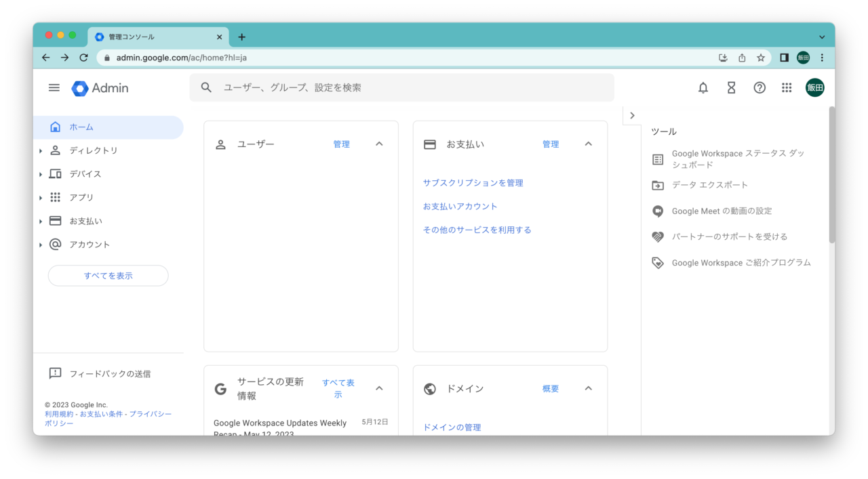
Task: Click the Google Admin logo
Action: (x=100, y=88)
